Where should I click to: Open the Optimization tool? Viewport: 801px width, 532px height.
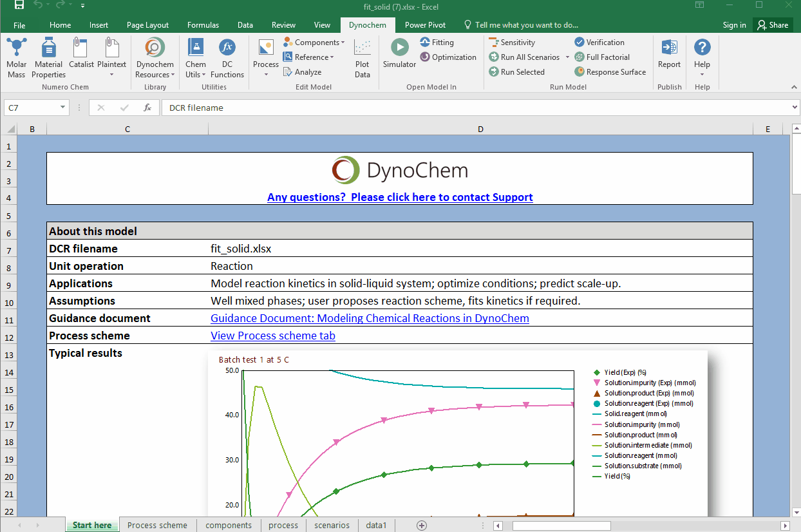tap(448, 57)
